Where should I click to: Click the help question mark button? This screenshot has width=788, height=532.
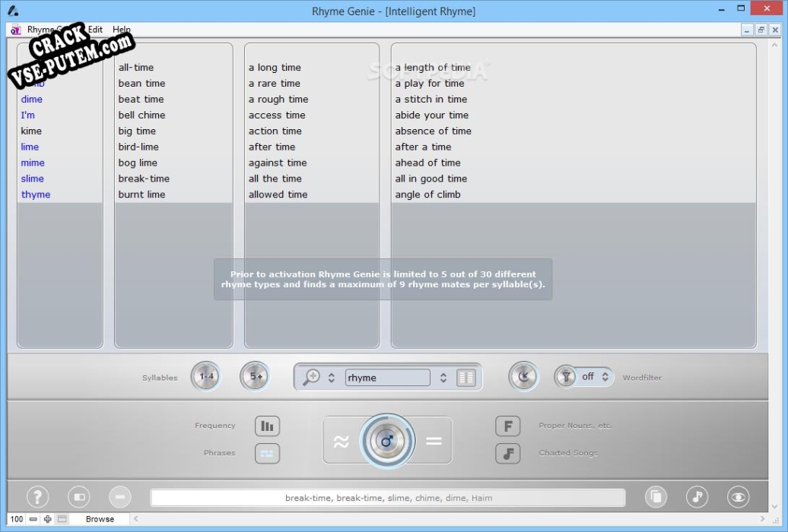(37, 497)
